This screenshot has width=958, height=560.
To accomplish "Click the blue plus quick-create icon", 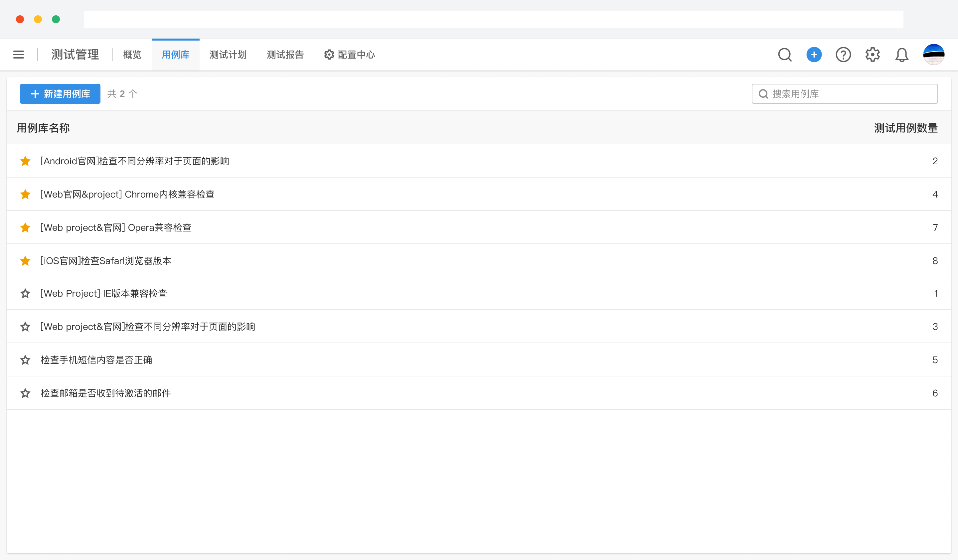I will pos(814,55).
